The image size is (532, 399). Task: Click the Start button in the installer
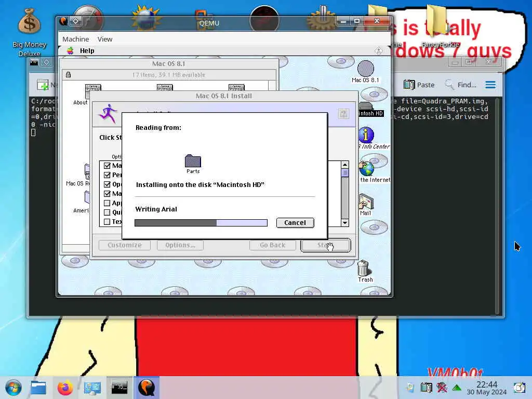(x=325, y=245)
